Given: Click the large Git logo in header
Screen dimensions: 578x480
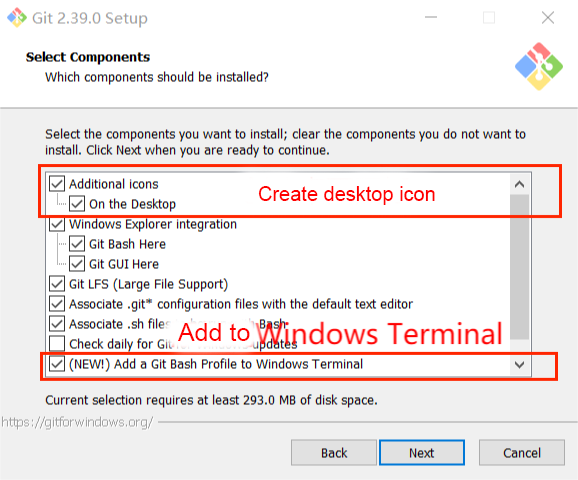Looking at the screenshot, I should pos(539,66).
